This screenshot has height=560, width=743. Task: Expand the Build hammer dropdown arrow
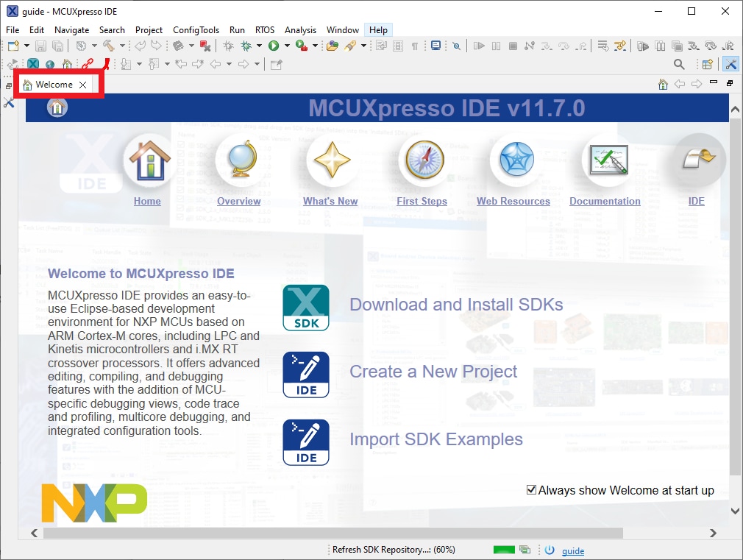(x=123, y=46)
